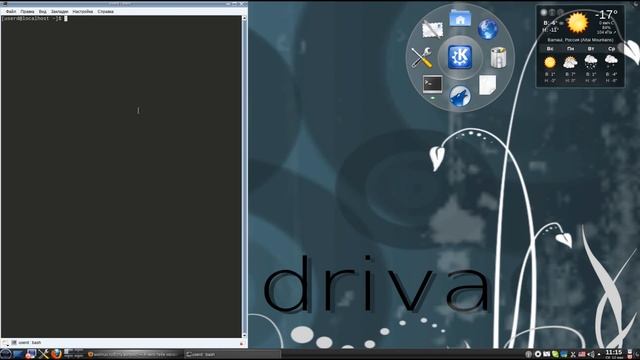Open the Файл menu in the terminal
Screen dimensions: 640x360
click(11, 11)
